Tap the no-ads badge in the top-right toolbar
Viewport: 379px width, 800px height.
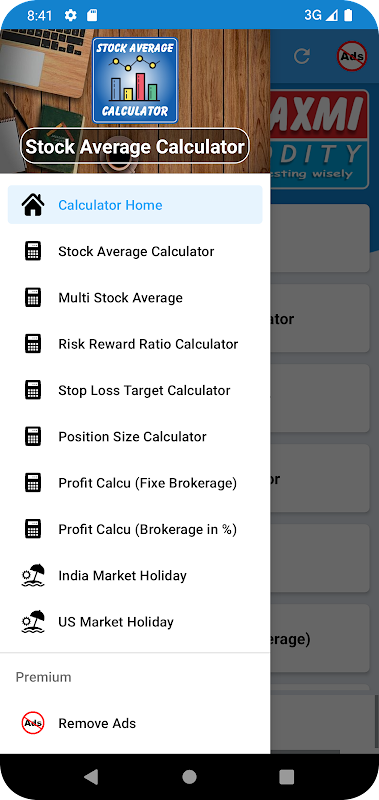[352, 56]
